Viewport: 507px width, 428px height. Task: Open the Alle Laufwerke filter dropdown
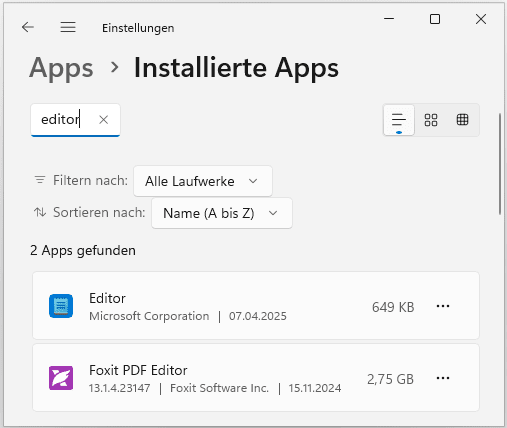(x=203, y=181)
